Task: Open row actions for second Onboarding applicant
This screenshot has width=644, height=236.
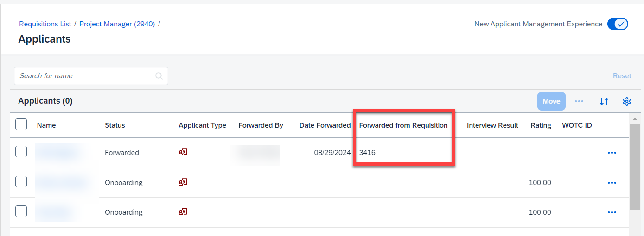Action: pyautogui.click(x=612, y=212)
